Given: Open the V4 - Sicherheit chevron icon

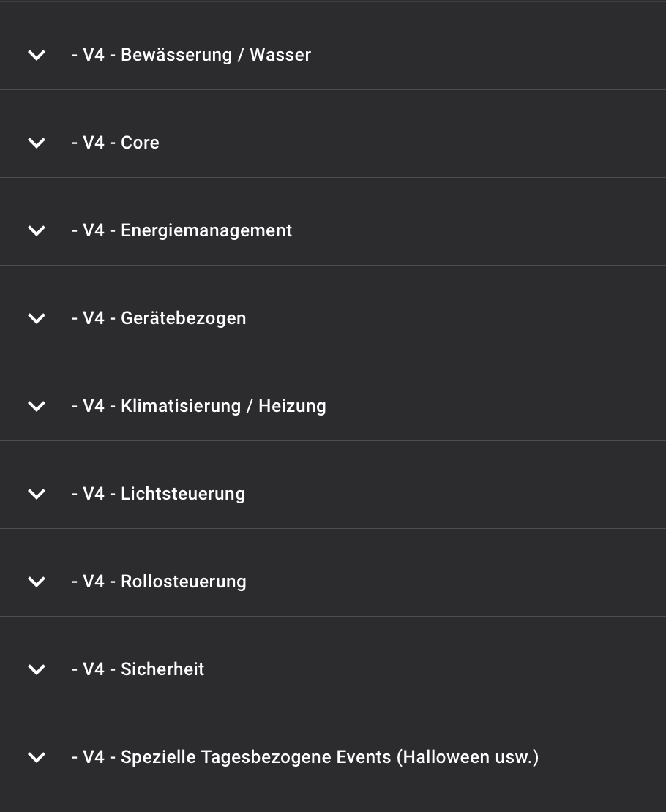Looking at the screenshot, I should coord(37,669).
